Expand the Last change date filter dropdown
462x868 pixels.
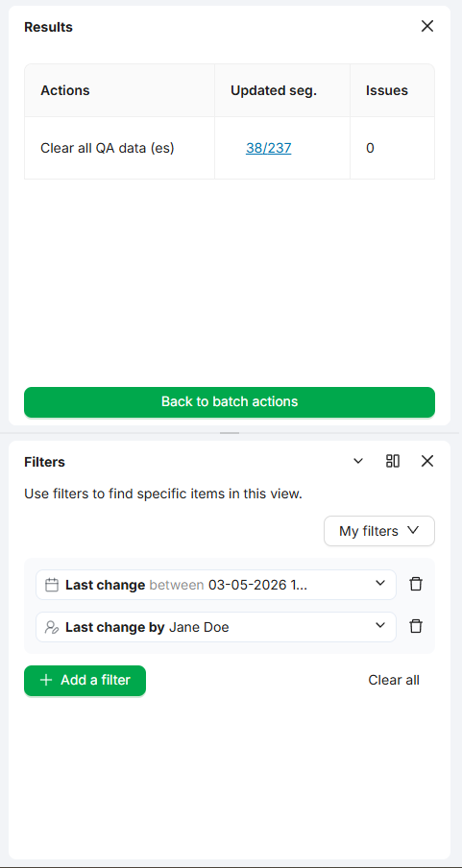[x=380, y=584]
